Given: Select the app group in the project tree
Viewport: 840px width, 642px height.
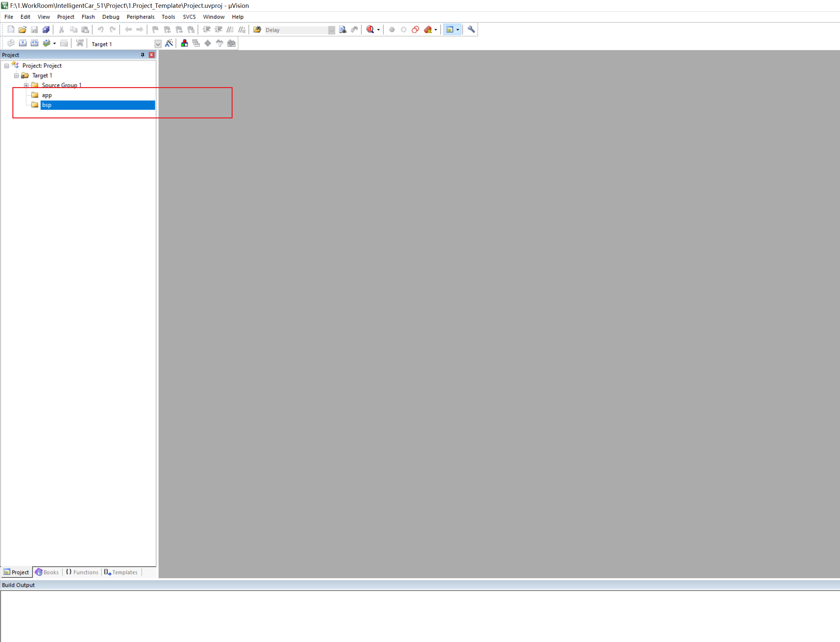Looking at the screenshot, I should tap(47, 95).
